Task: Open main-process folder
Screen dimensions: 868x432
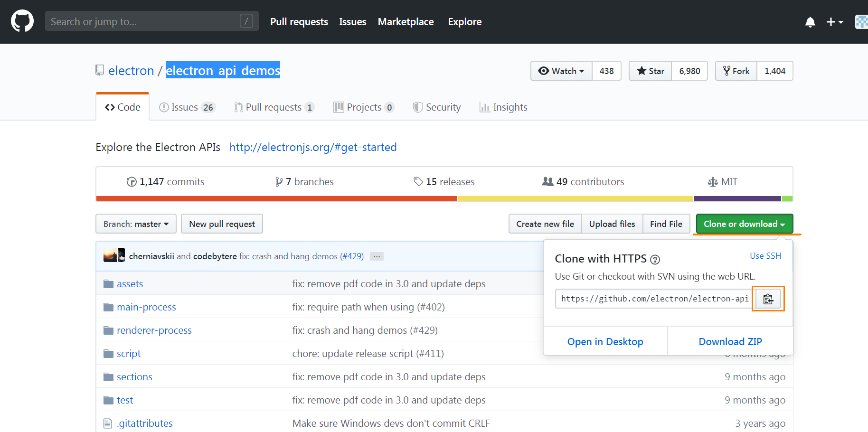Action: click(x=146, y=307)
